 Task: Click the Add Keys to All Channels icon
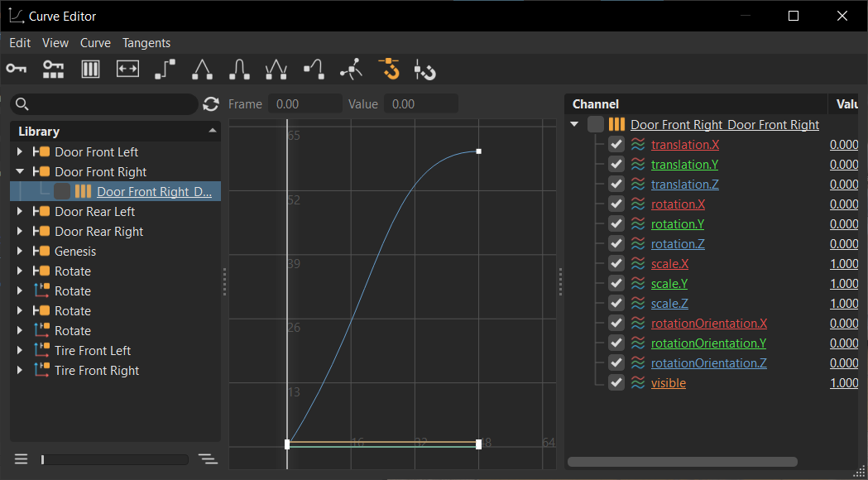[53, 70]
